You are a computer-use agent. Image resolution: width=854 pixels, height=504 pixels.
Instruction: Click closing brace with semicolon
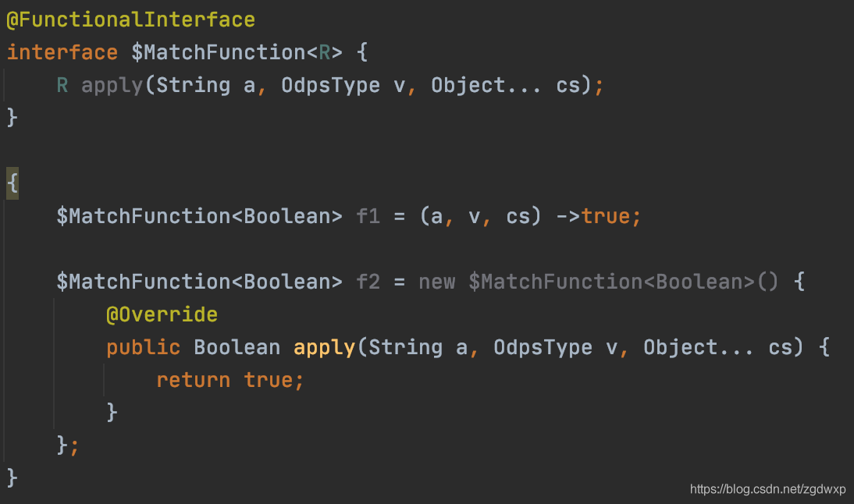coord(68,445)
